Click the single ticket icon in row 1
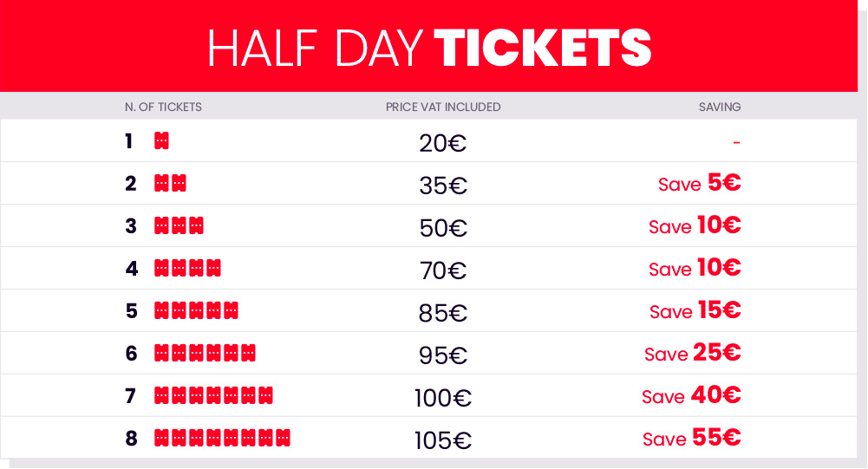The height and width of the screenshot is (469, 868). pyautogui.click(x=161, y=140)
